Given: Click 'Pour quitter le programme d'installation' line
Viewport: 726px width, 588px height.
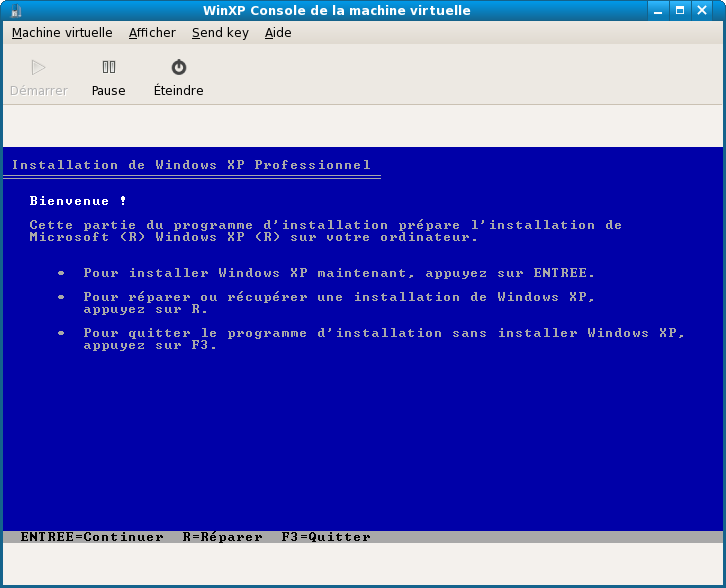Looking at the screenshot, I should coord(384,339).
